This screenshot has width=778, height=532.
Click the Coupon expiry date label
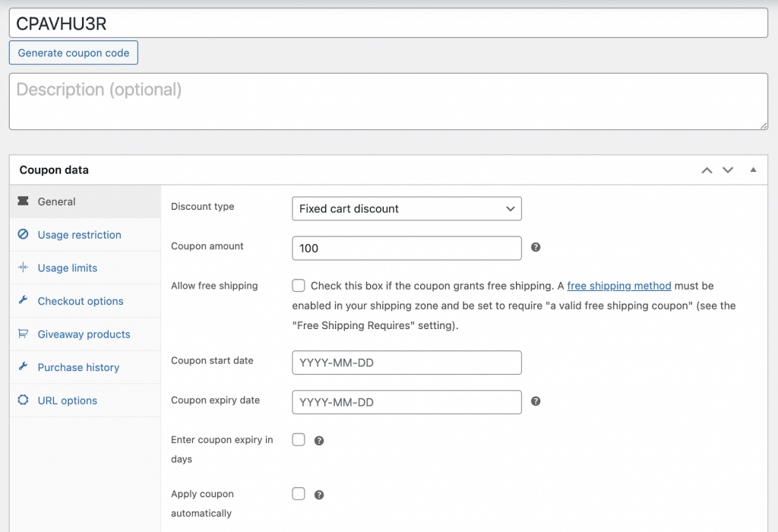215,401
